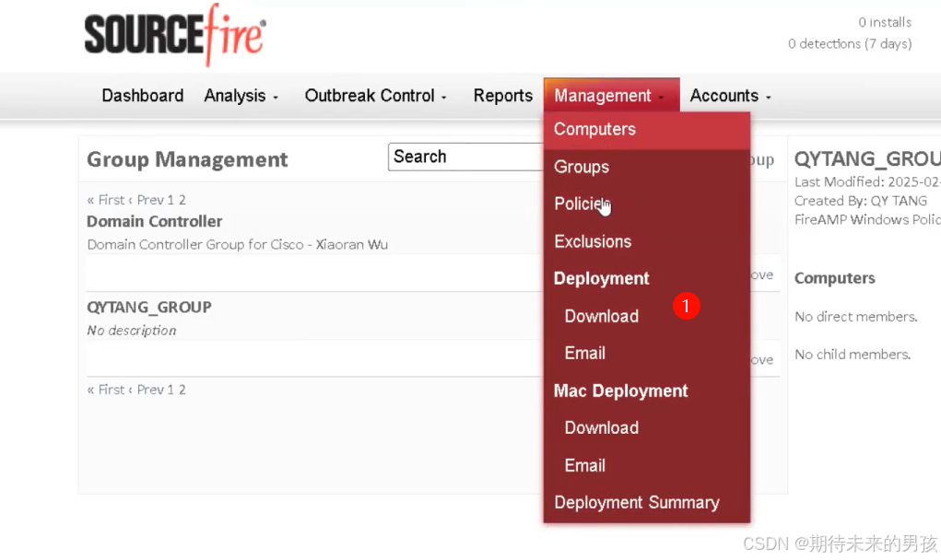Choose Download under Deployment

point(601,316)
